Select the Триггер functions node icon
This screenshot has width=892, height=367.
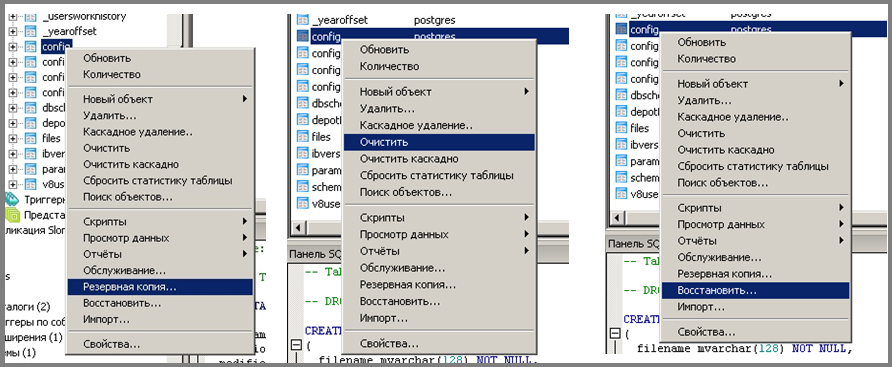[12, 199]
